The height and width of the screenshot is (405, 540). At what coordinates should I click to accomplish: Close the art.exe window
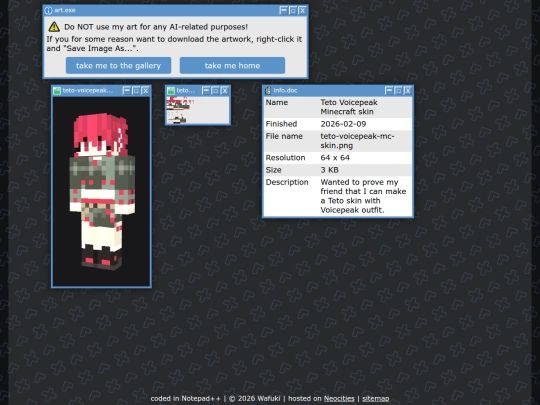point(302,11)
